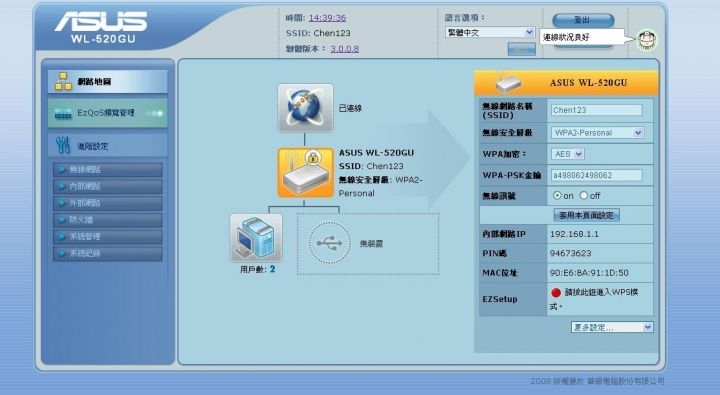Screen dimensions: 720x395
Task: Open the WPA2-Personal security level dropdown
Action: pos(597,133)
